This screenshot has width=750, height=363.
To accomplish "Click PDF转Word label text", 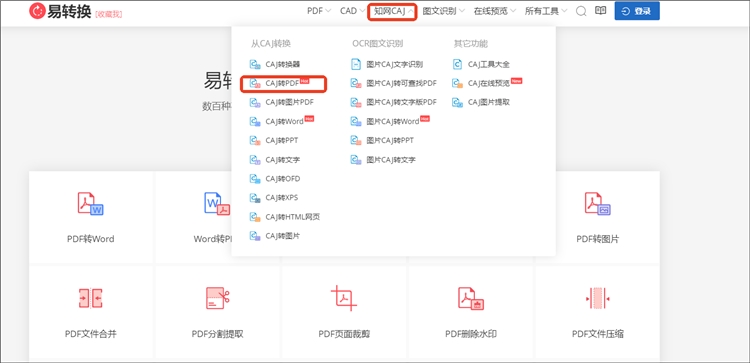I will pyautogui.click(x=91, y=239).
